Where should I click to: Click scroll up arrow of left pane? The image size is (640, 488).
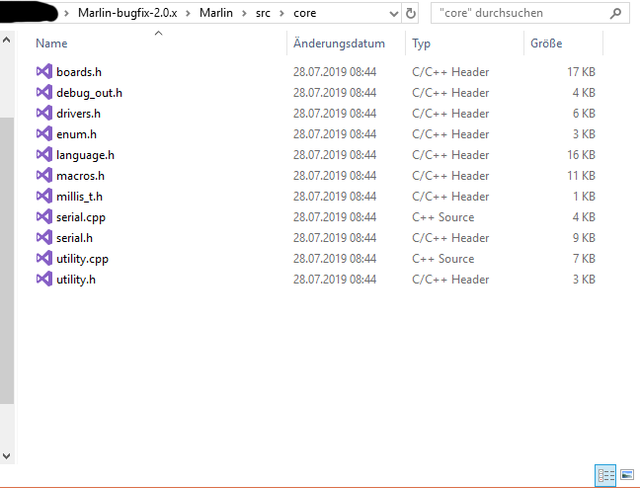point(6,40)
